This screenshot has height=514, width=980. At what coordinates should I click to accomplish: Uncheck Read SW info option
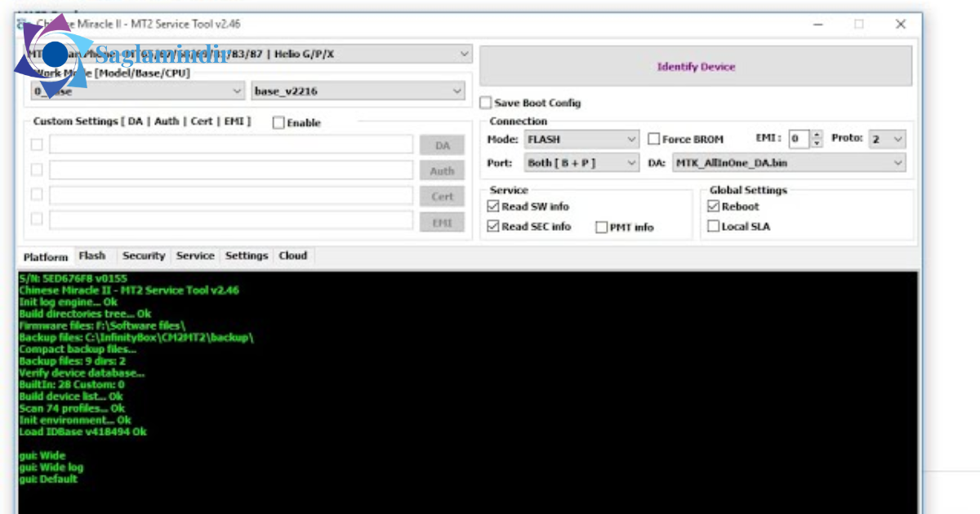pos(492,206)
